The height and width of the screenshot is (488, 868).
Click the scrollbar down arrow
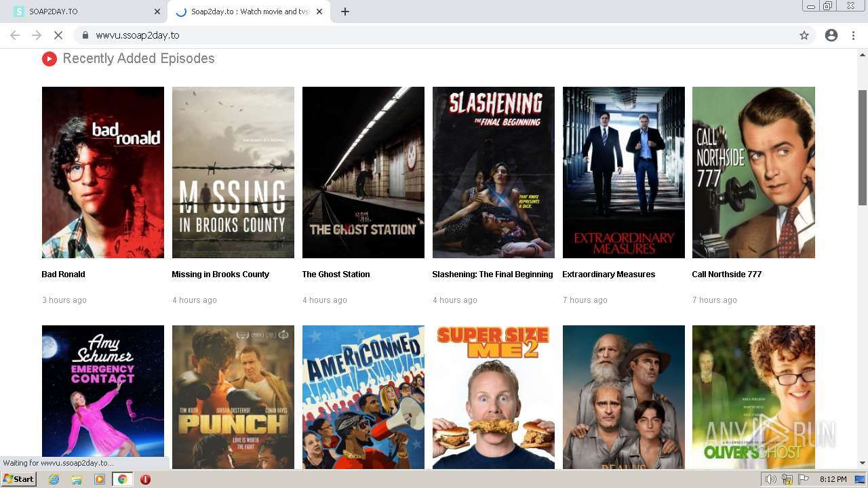pos(863,464)
